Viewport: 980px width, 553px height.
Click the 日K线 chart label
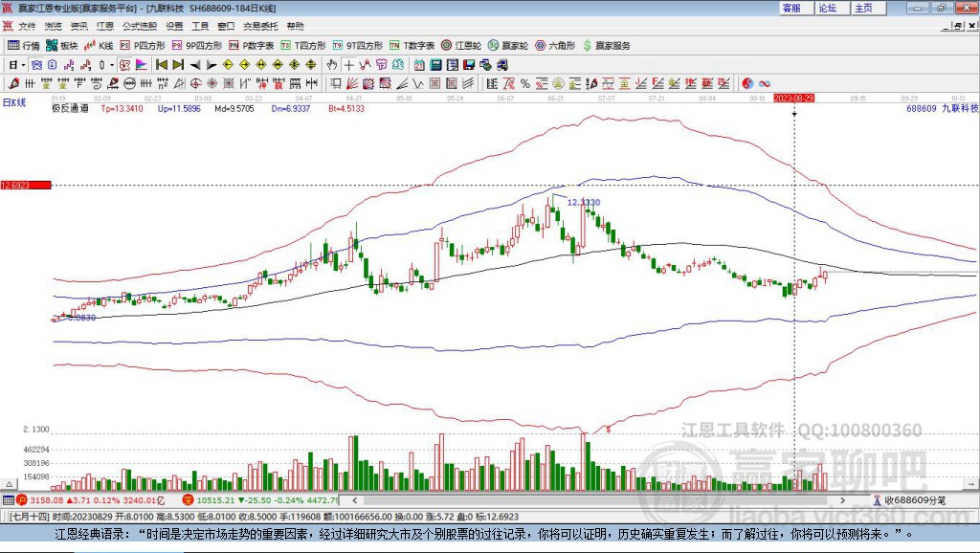[x=14, y=102]
